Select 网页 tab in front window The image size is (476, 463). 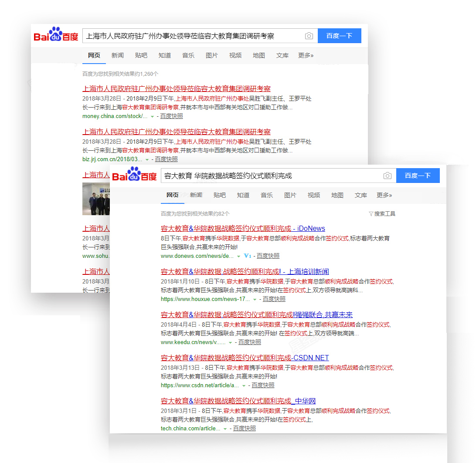pos(173,195)
